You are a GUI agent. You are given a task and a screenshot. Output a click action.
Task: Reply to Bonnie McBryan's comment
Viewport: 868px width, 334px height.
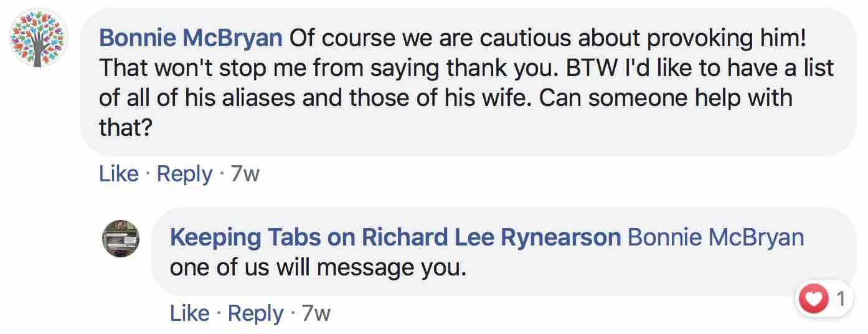(x=184, y=173)
